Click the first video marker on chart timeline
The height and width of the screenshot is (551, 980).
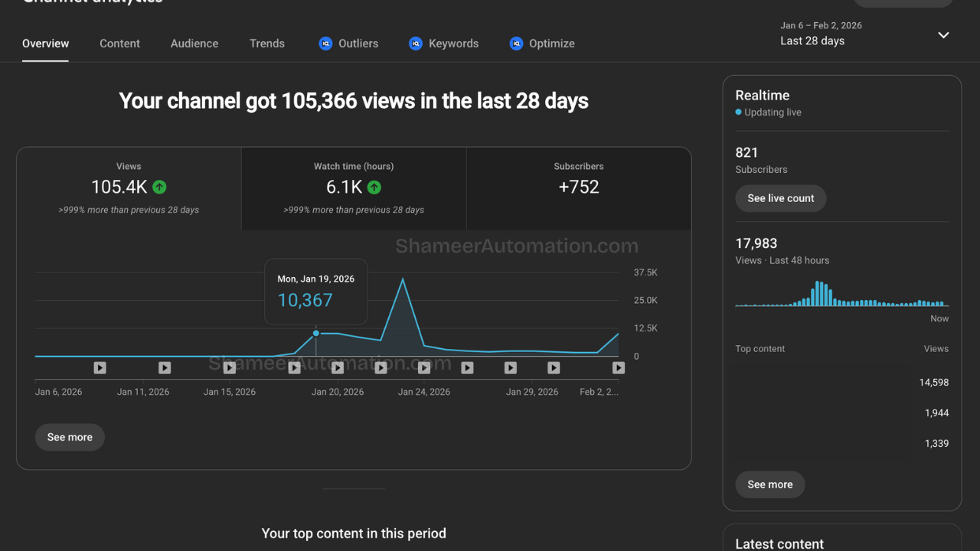point(100,368)
